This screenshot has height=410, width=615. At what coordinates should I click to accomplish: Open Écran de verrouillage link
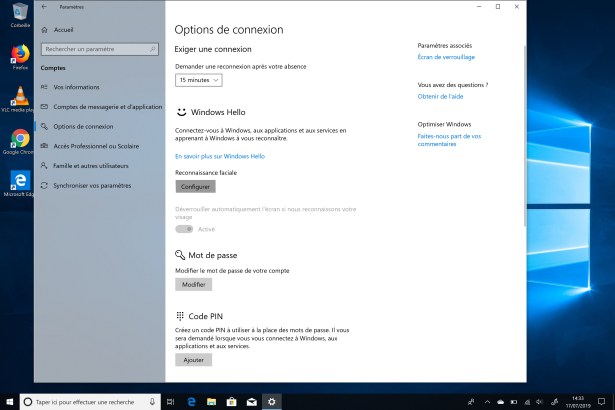446,57
